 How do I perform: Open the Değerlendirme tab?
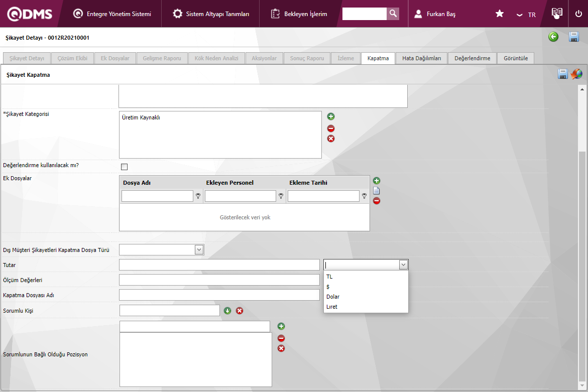pyautogui.click(x=472, y=58)
